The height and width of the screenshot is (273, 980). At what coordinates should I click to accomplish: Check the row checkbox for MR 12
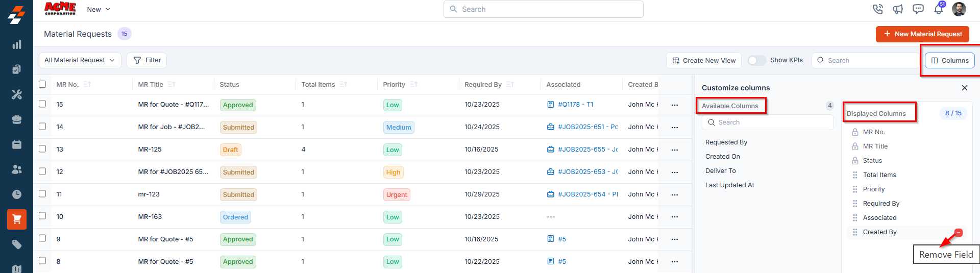[x=42, y=171]
